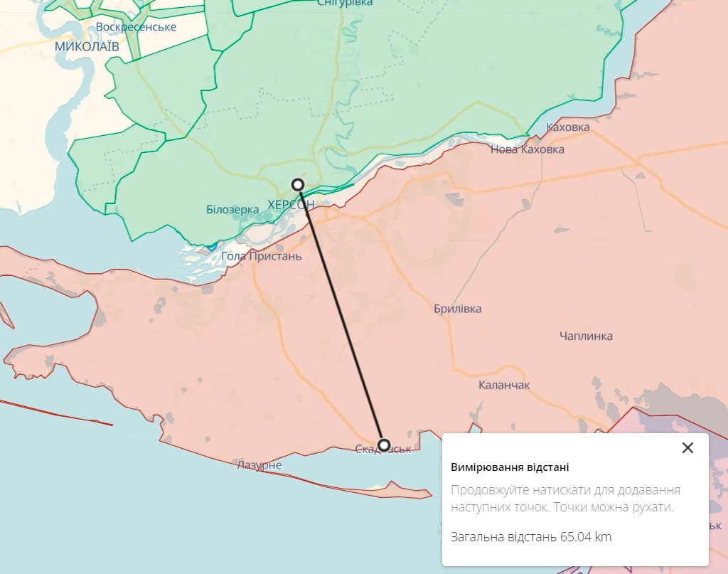Close the Вимірювання відстані popup
The height and width of the screenshot is (574, 728).
pyautogui.click(x=687, y=447)
